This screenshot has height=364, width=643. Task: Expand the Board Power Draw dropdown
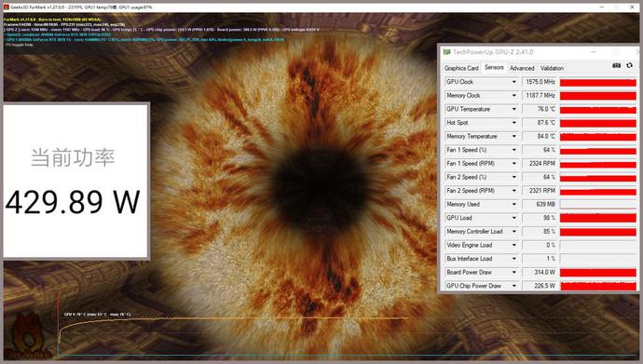click(513, 272)
